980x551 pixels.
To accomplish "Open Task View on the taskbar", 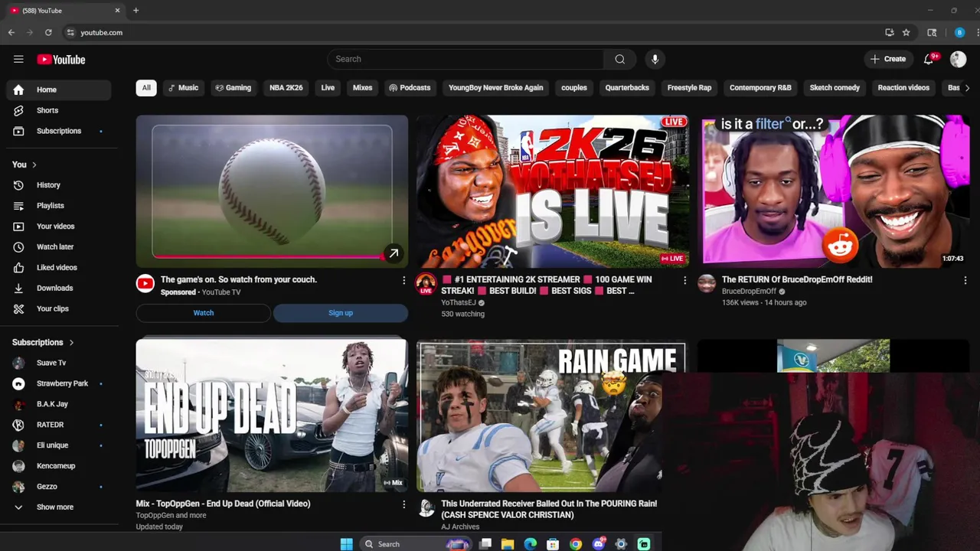I will click(485, 544).
